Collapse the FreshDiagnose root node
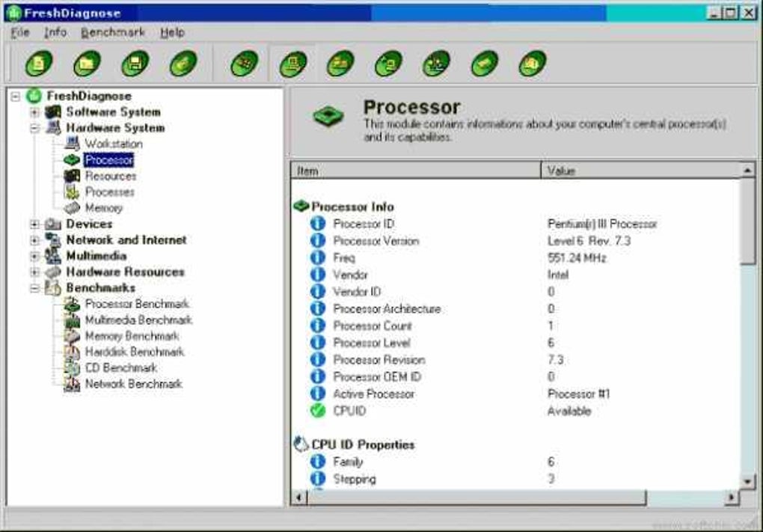This screenshot has width=763, height=532. click(16, 97)
